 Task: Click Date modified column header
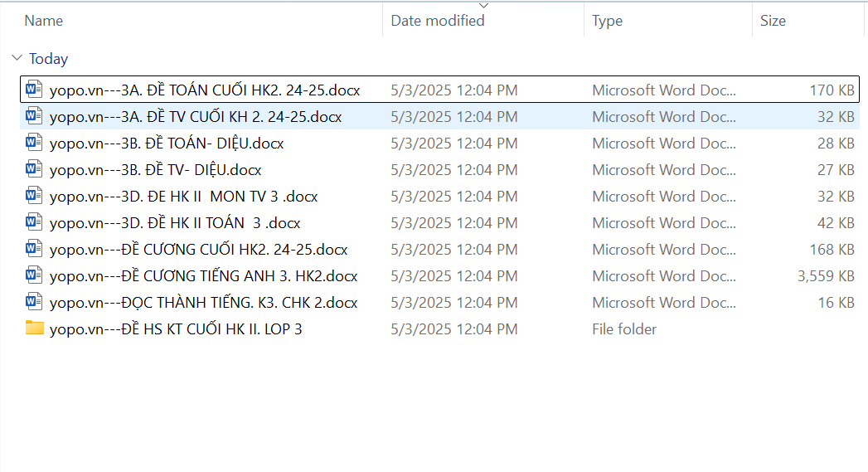438,21
